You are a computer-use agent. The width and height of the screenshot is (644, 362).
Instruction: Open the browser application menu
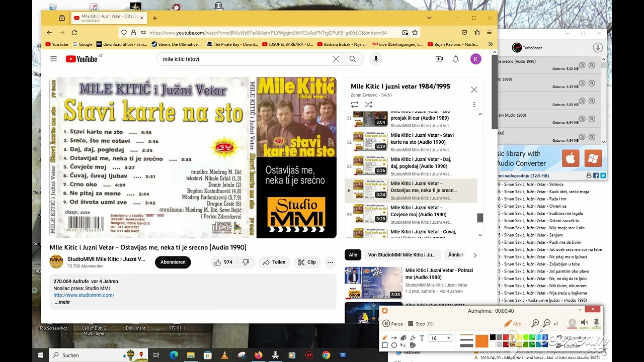pyautogui.click(x=490, y=33)
